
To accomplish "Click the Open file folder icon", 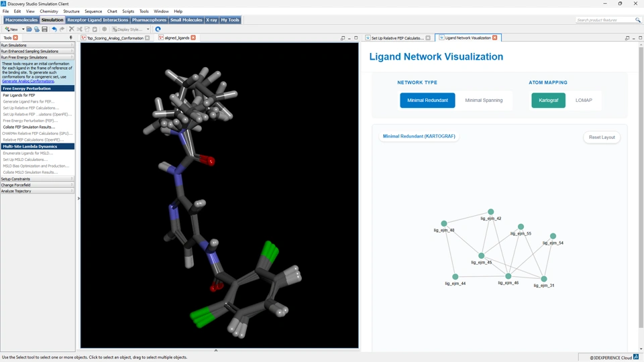I will coord(29,29).
